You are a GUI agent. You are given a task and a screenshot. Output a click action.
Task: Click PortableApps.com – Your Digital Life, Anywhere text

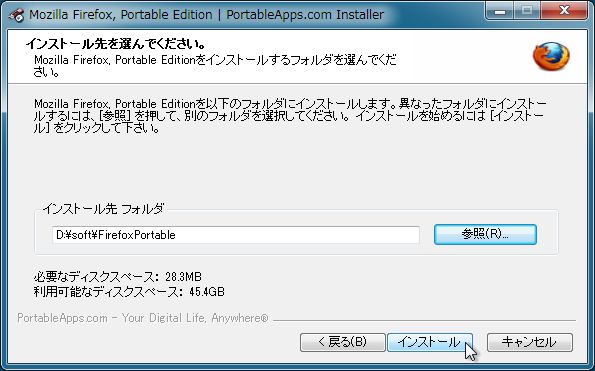(143, 318)
